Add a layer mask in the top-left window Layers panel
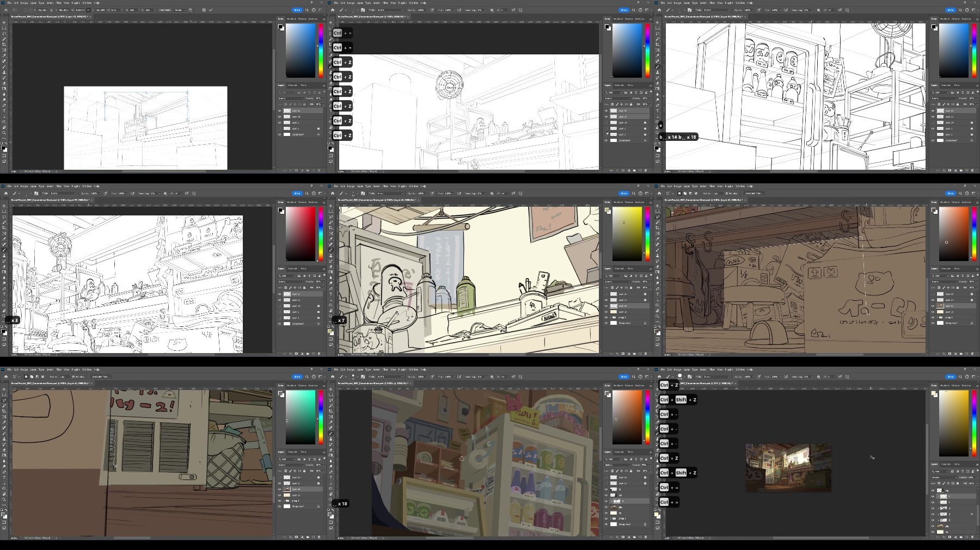Viewport: 980px width, 550px height. pos(297,170)
